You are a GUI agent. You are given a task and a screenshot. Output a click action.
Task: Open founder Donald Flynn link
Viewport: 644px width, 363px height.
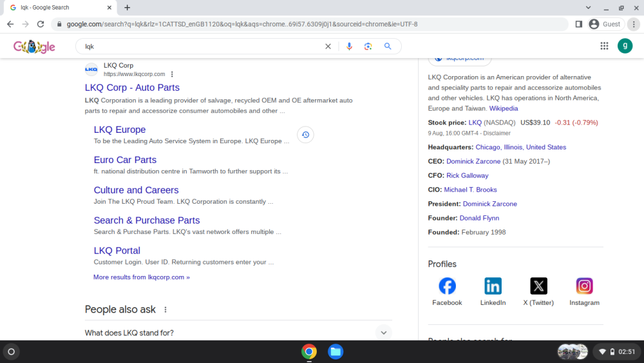[479, 219]
